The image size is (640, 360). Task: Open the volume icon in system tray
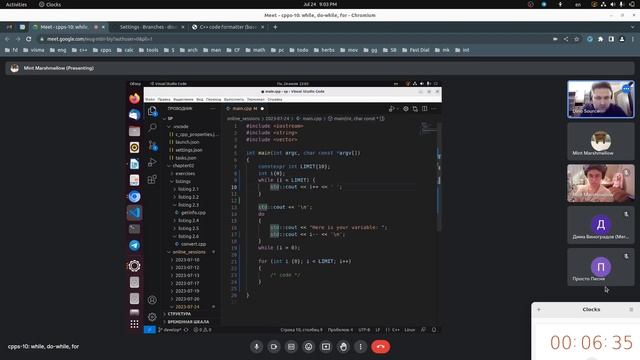pyautogui.click(x=612, y=4)
